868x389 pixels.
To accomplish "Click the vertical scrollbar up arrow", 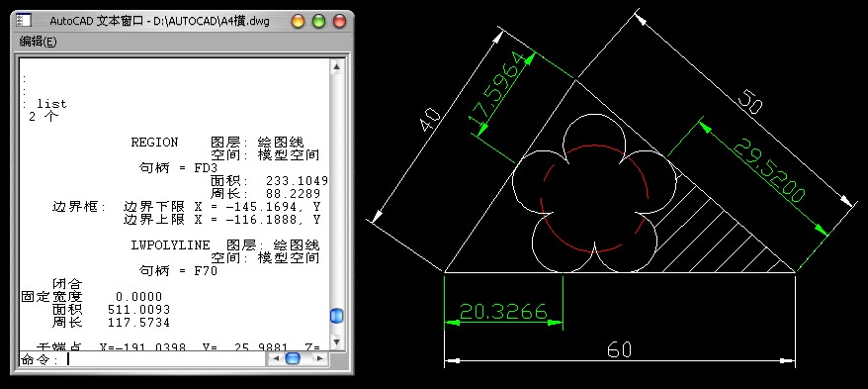I will tap(336, 67).
